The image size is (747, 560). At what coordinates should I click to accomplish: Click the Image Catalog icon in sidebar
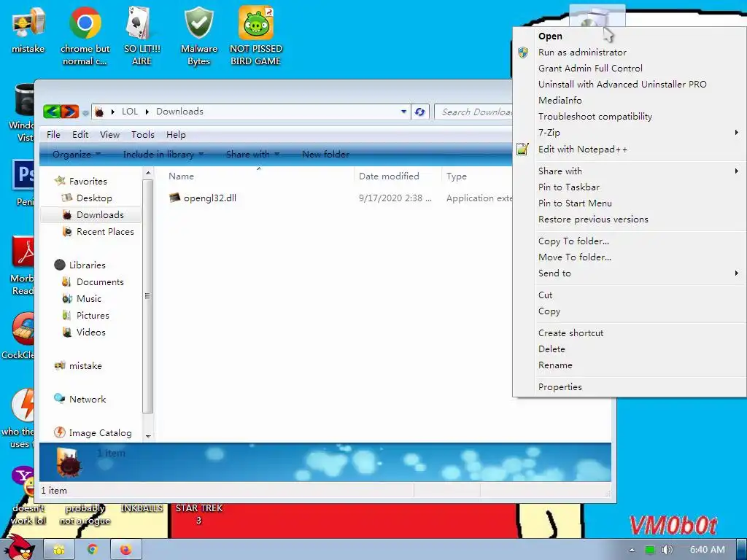tap(60, 432)
